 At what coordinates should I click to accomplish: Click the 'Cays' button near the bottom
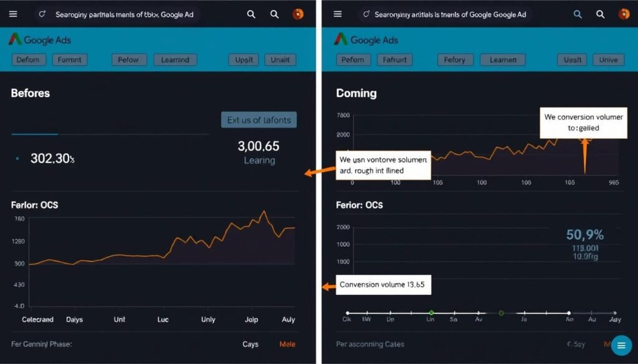[251, 343]
